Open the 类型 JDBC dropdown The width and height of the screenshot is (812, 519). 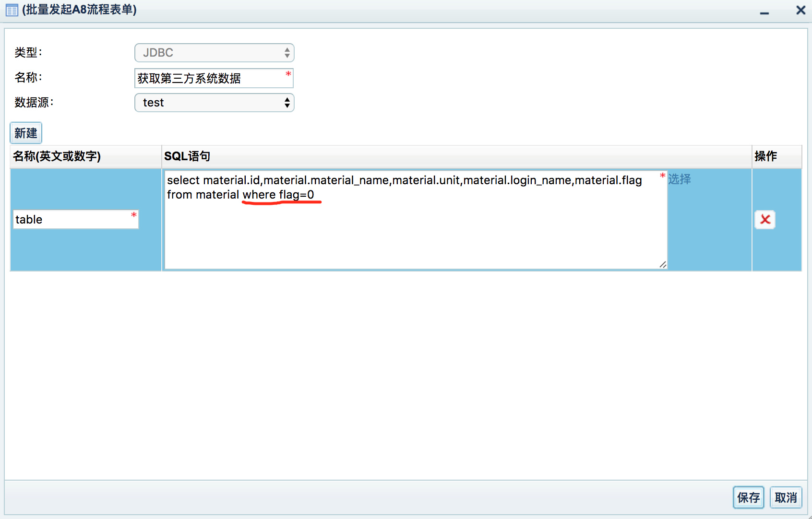coord(214,53)
